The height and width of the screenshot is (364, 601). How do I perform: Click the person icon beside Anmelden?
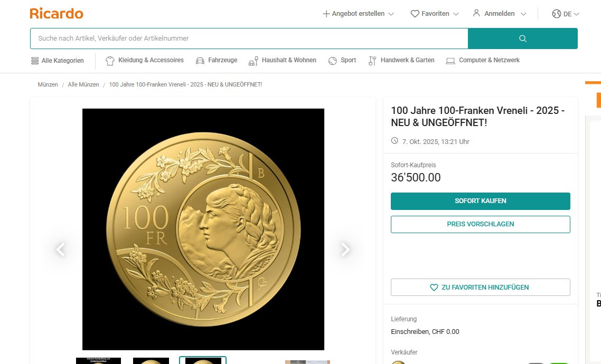[x=476, y=13]
